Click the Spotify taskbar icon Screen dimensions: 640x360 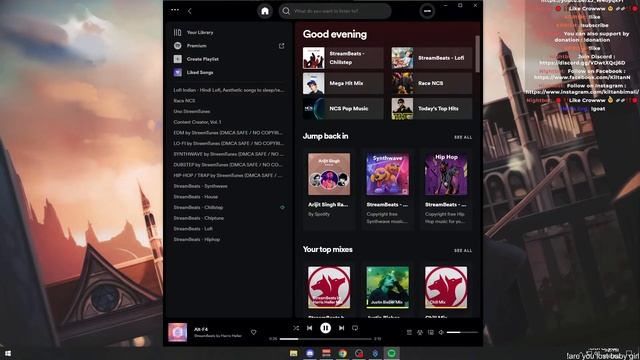[x=391, y=353]
